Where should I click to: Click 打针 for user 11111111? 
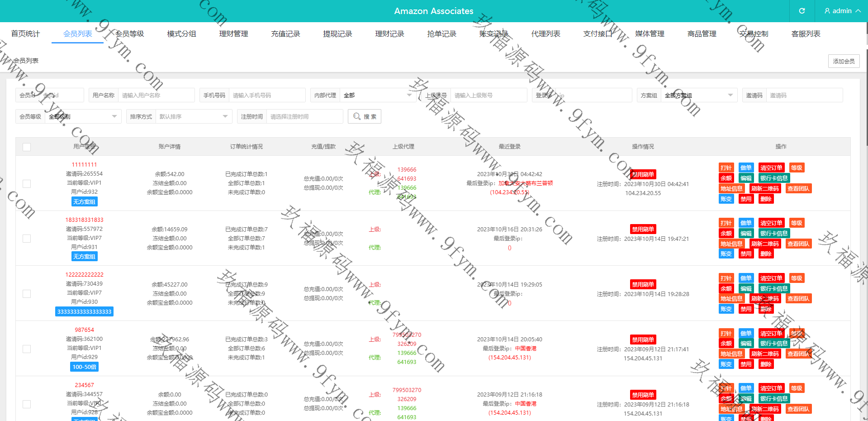(726, 168)
